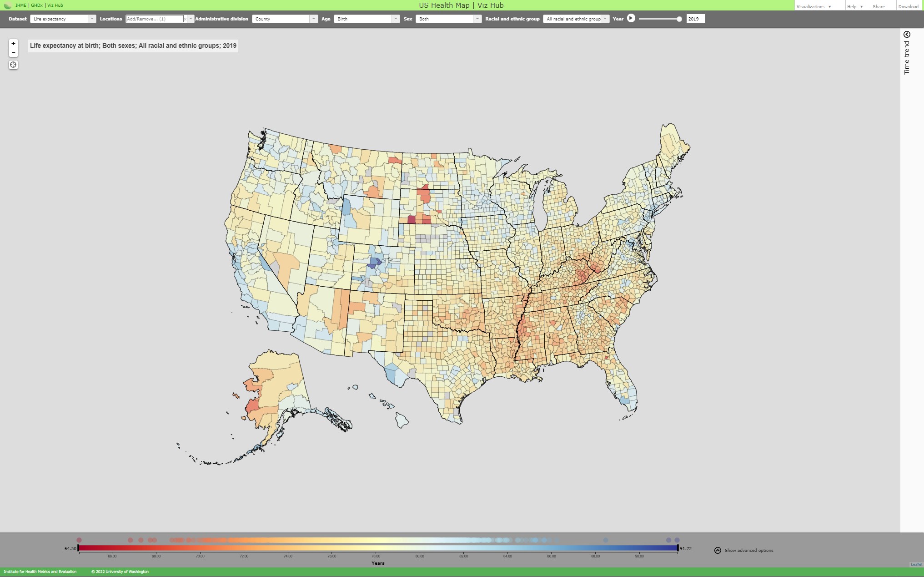Screen dimensions: 924x577
Task: Click the legend maximum handle at 91.72
Action: [678, 548]
